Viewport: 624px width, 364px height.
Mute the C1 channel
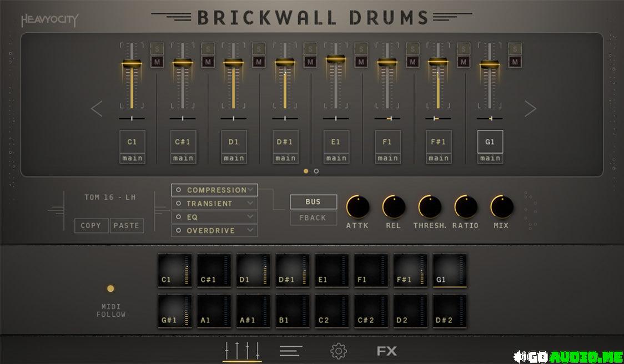[157, 62]
